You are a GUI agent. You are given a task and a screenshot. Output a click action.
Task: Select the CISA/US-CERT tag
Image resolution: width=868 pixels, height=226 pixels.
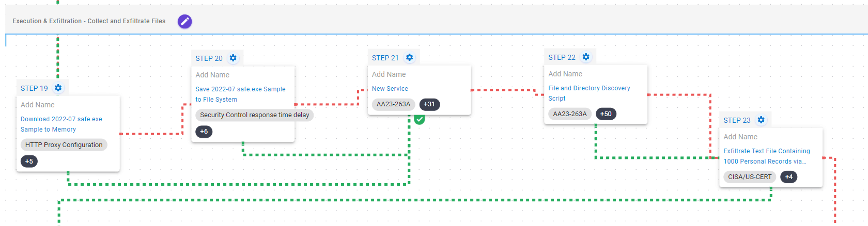pos(750,177)
